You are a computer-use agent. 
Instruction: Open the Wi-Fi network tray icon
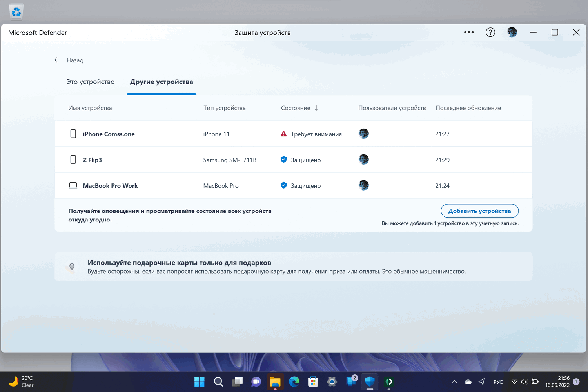pos(514,382)
